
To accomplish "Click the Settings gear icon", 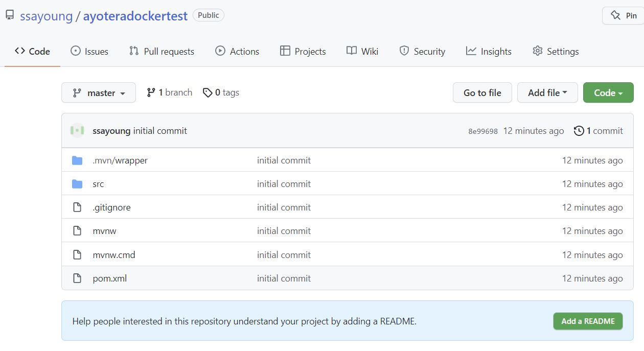I will 537,51.
